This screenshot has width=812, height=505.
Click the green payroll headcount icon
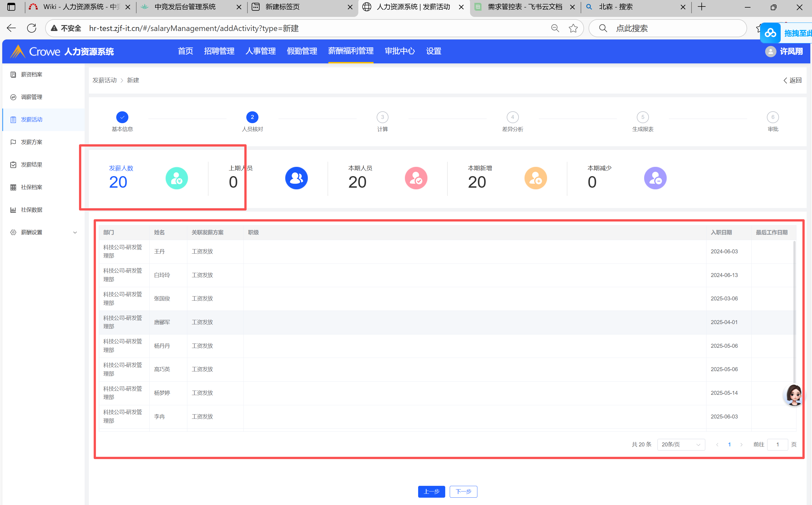pos(177,178)
